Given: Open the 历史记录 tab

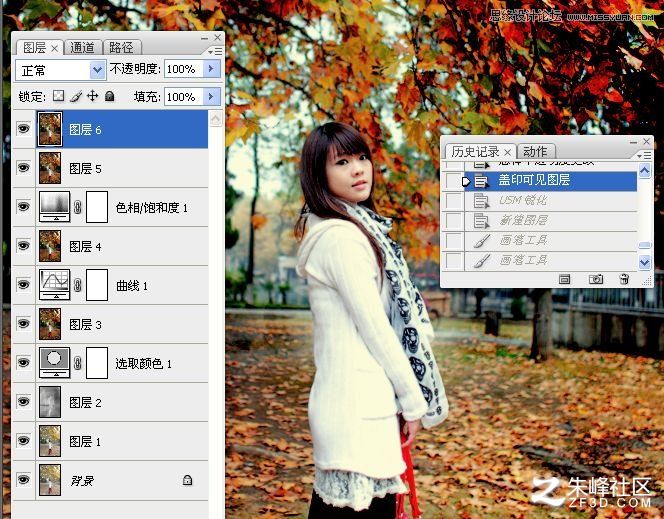Looking at the screenshot, I should pyautogui.click(x=480, y=151).
